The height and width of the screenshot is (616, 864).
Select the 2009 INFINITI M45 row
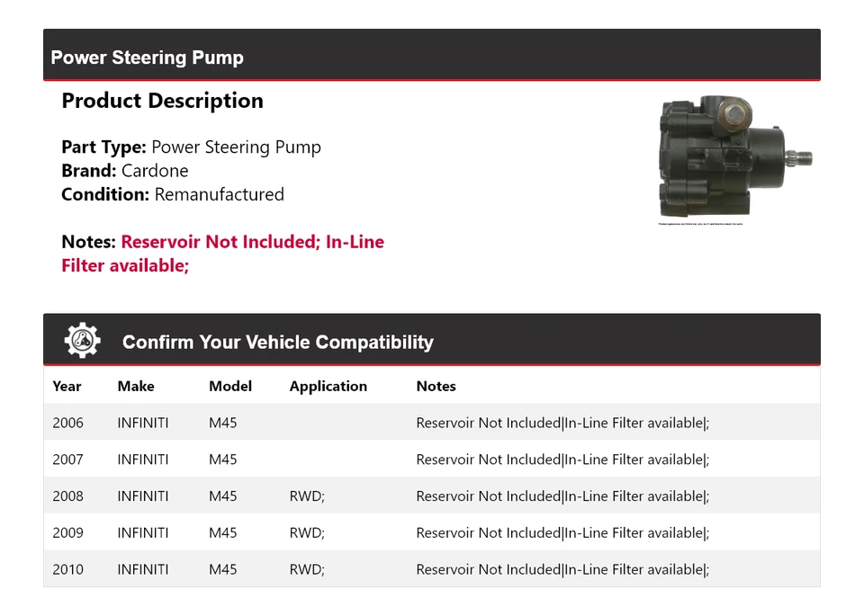[431, 533]
